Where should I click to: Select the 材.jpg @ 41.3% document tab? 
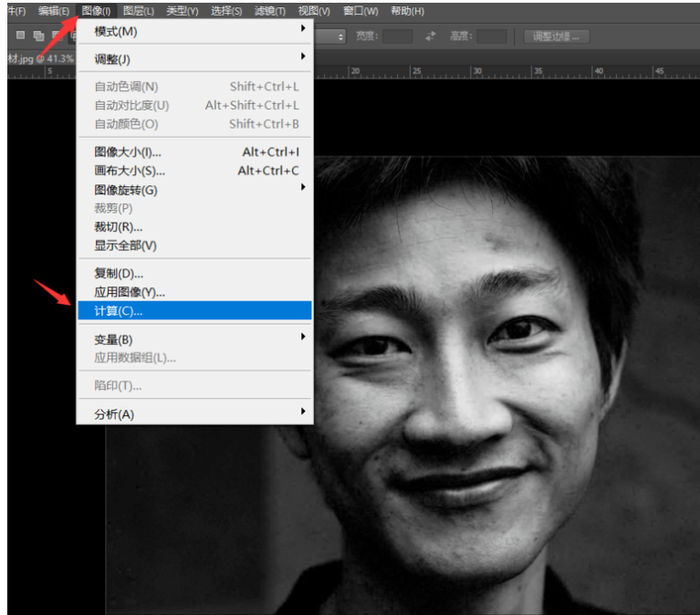(41, 58)
